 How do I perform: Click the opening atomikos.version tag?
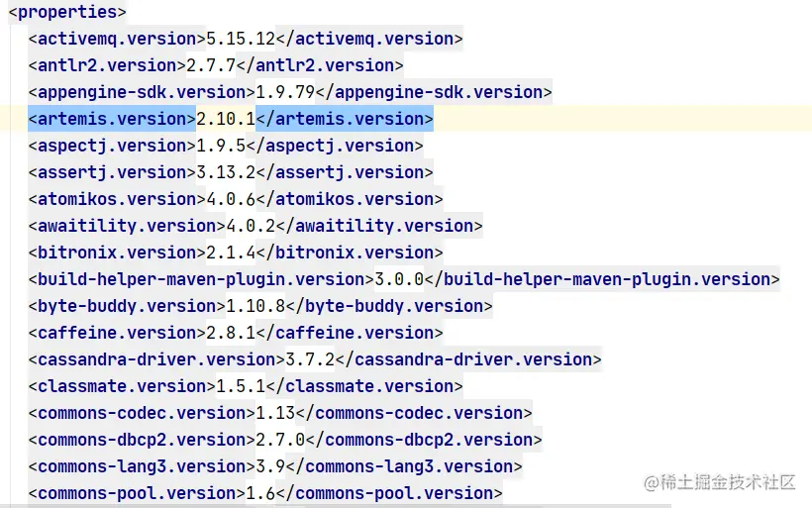tap(112, 200)
